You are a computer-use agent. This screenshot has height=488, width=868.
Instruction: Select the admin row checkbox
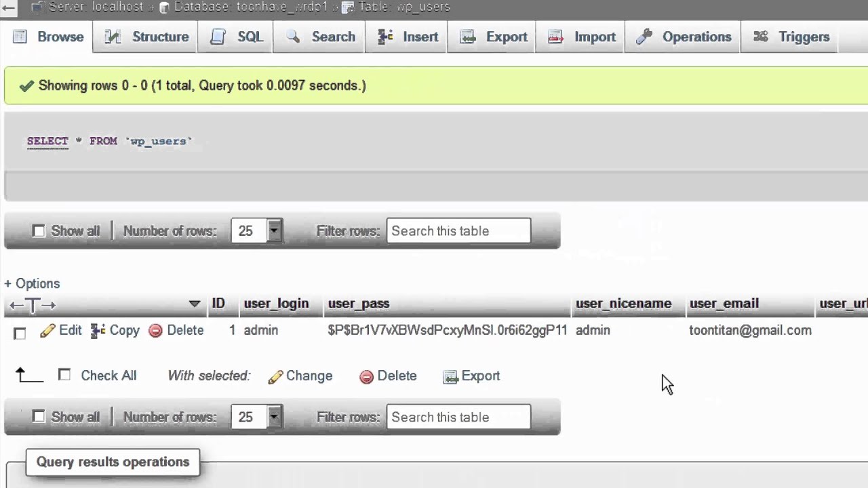[x=20, y=333]
